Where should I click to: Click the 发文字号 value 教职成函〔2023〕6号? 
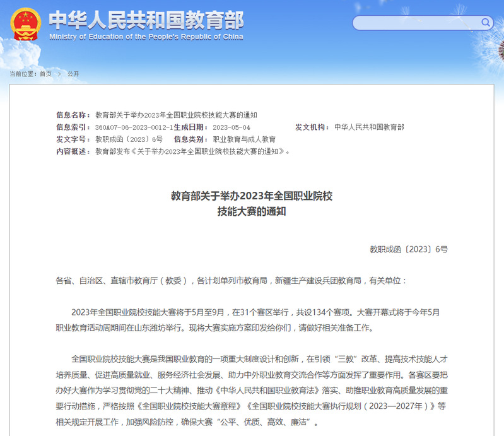tap(129, 139)
